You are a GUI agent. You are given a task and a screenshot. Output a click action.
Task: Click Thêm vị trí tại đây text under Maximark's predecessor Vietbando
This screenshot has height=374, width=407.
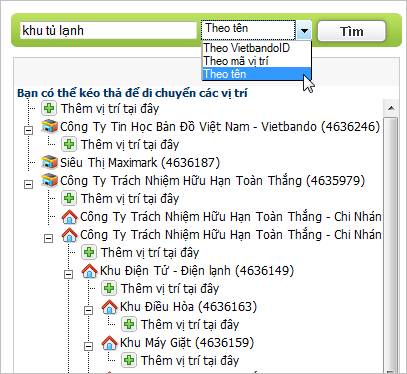130,145
